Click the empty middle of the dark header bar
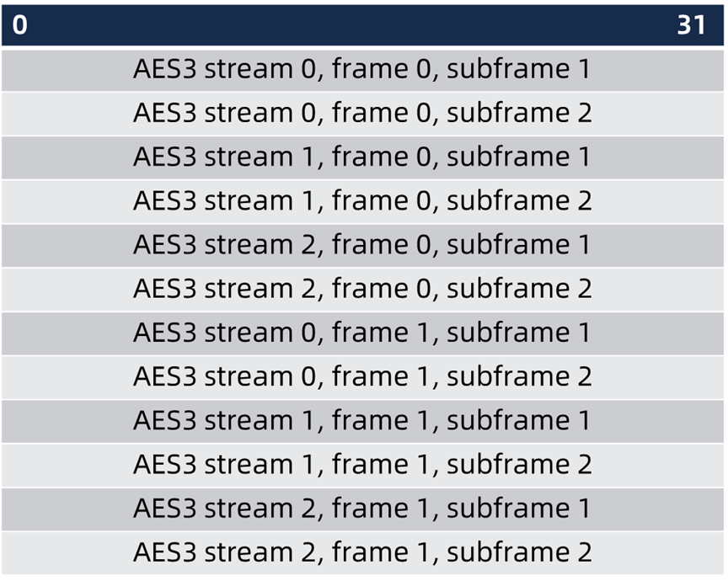The width and height of the screenshot is (728, 586). pyautogui.click(x=362, y=25)
